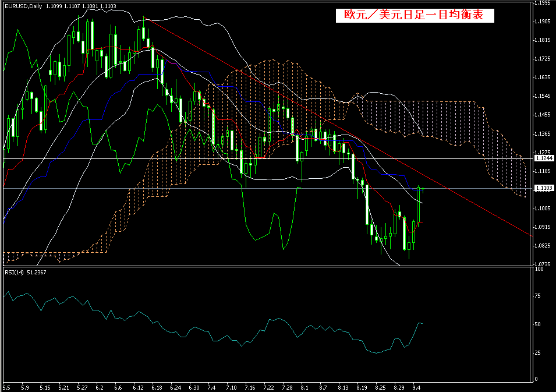The width and height of the screenshot is (556, 392).
Task: Click the RSI scale value 50
Action: click(x=537, y=324)
